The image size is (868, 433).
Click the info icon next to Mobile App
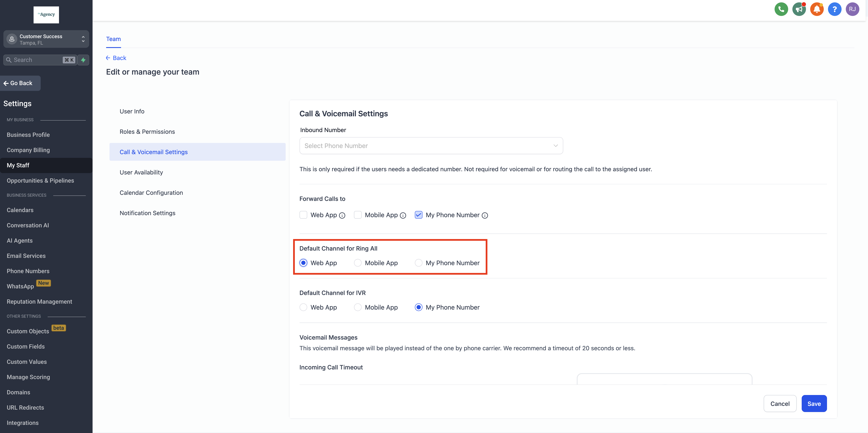403,216
